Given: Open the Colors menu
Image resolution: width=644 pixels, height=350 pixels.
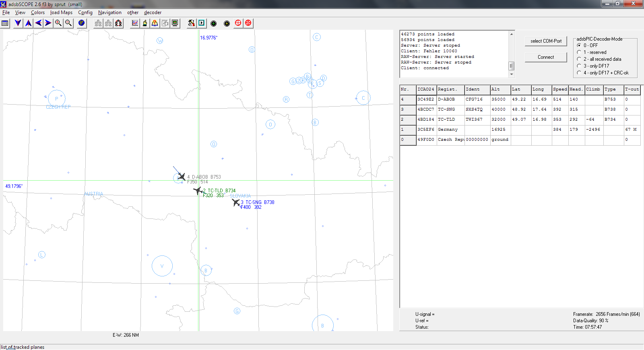Looking at the screenshot, I should (38, 12).
